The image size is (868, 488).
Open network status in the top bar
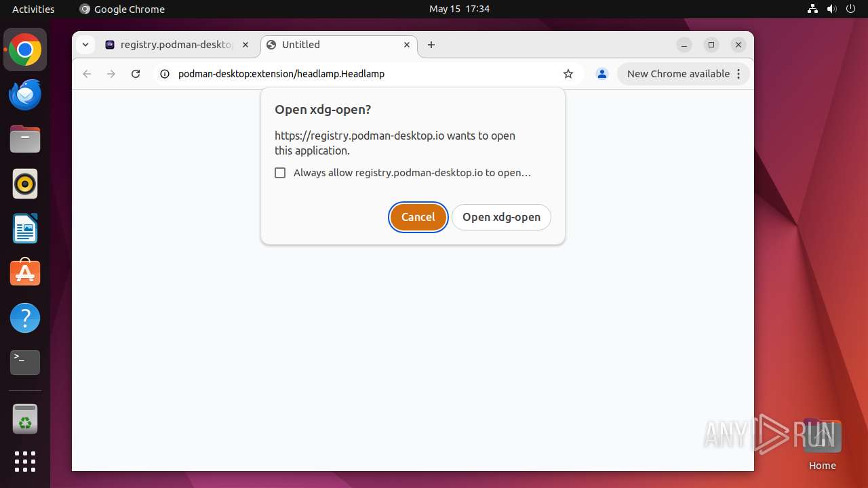pyautogui.click(x=812, y=9)
